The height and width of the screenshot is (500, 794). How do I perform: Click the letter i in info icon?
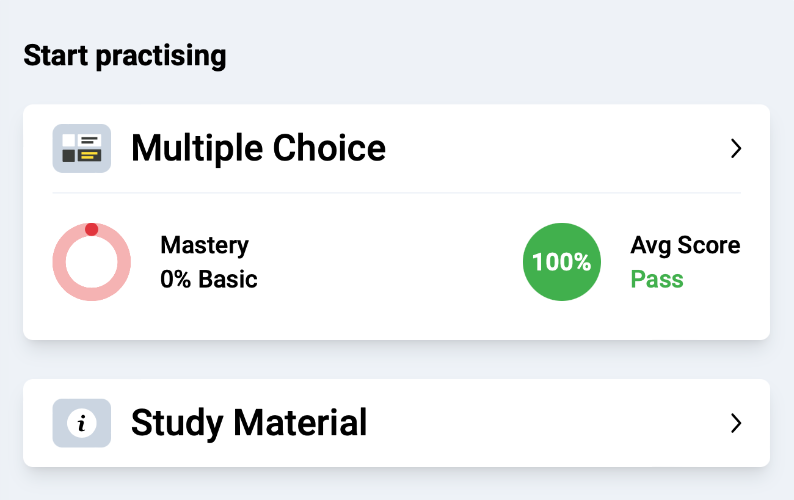pyautogui.click(x=82, y=423)
